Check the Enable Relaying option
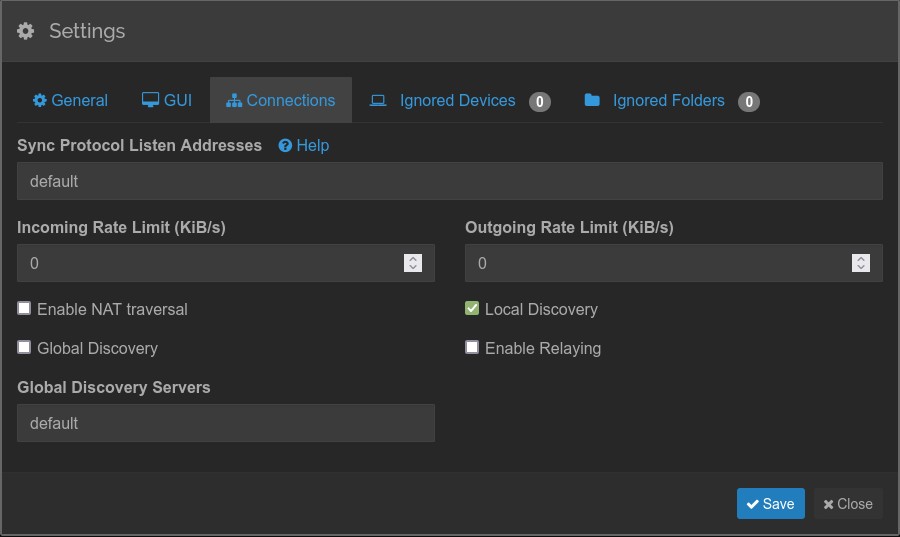The width and height of the screenshot is (900, 537). click(x=472, y=347)
